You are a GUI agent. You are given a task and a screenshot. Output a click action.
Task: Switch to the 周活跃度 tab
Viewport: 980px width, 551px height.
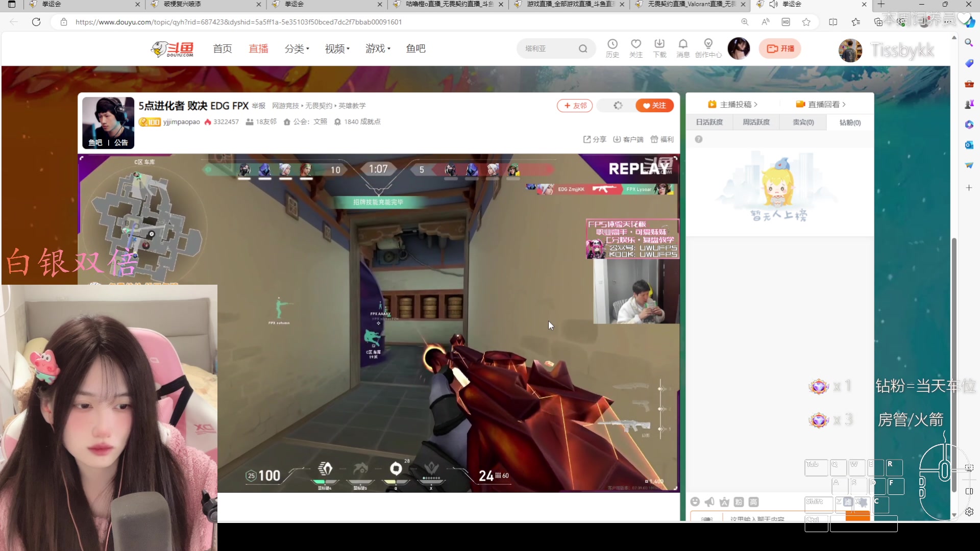tap(756, 122)
